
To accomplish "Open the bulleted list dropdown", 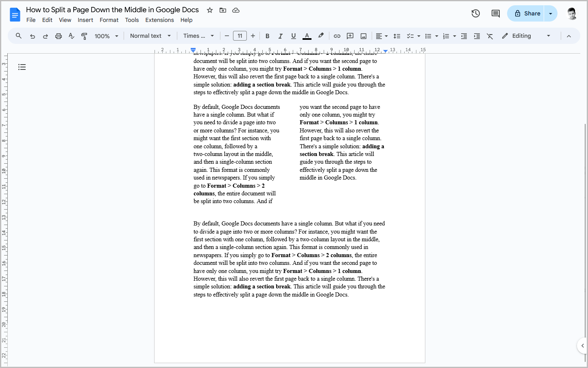I will click(x=431, y=36).
